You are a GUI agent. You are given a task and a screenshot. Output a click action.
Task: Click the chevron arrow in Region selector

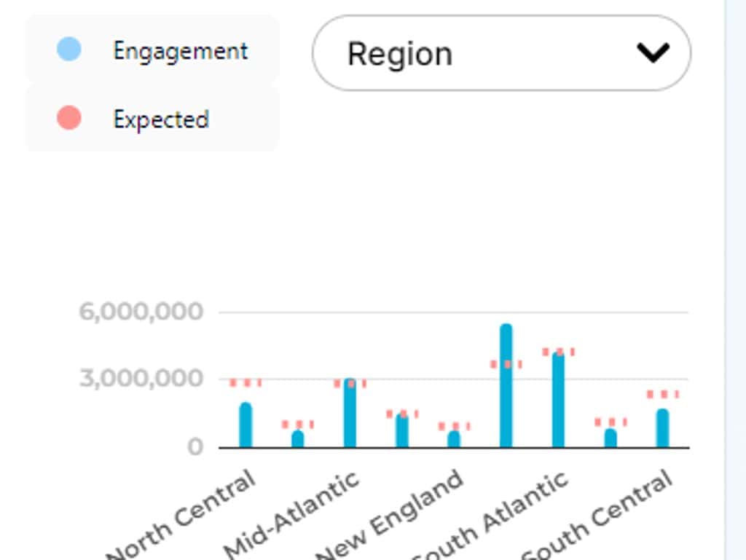point(652,52)
